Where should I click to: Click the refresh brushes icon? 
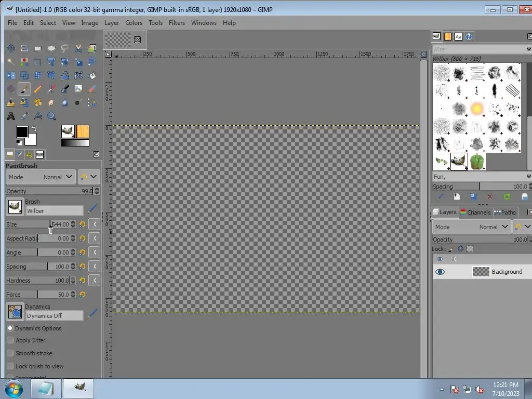(507, 197)
